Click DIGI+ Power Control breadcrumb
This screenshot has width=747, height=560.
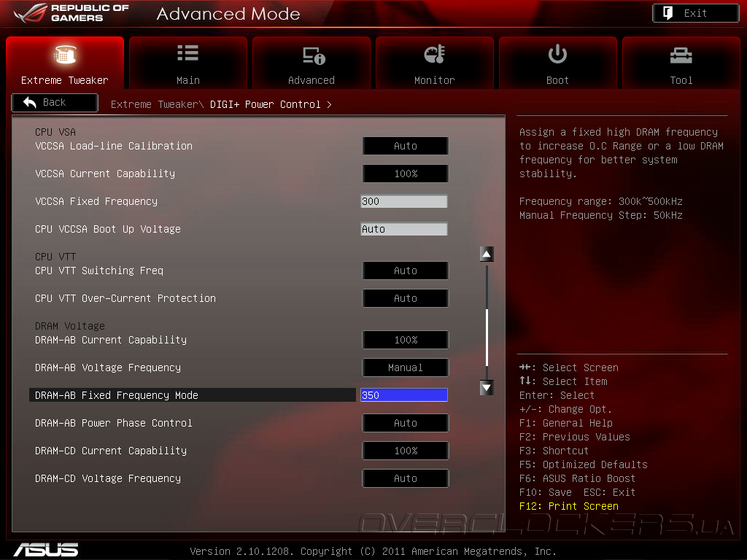266,104
